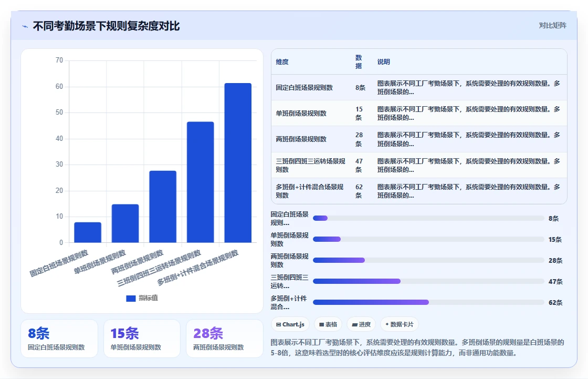This screenshot has height=379, width=588.
Task: Click the 说明 column header
Action: click(384, 62)
